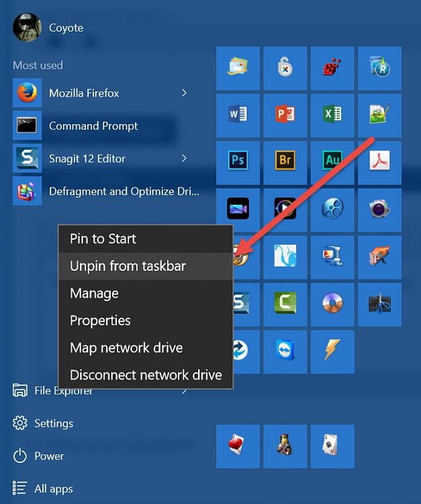The image size is (421, 504).
Task: Open the image compression clamp tile
Action: pos(332,257)
